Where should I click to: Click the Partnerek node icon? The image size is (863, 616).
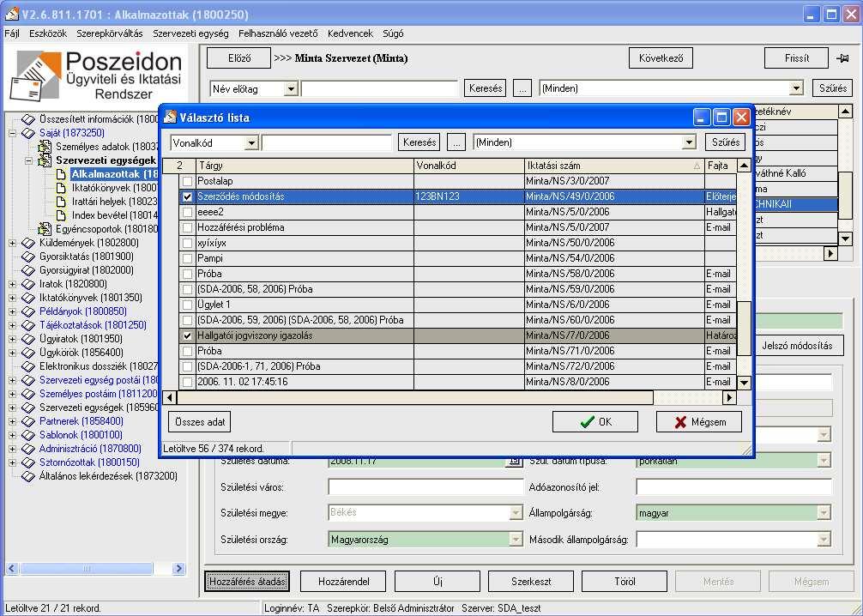point(28,421)
